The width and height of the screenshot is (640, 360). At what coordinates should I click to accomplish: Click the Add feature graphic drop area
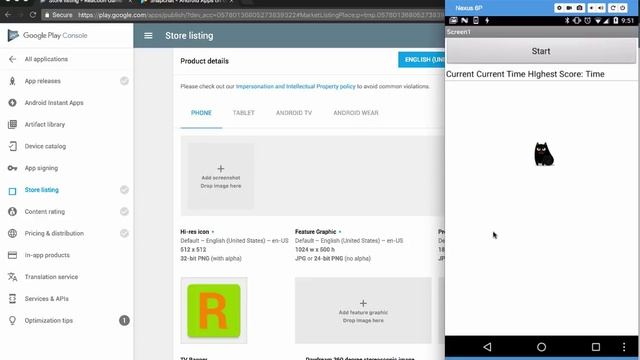tap(363, 311)
